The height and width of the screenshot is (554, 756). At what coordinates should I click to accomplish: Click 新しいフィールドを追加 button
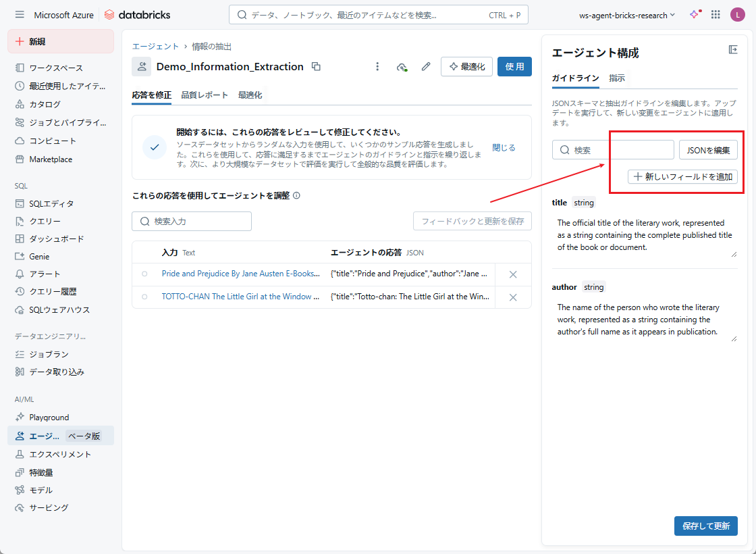(682, 176)
